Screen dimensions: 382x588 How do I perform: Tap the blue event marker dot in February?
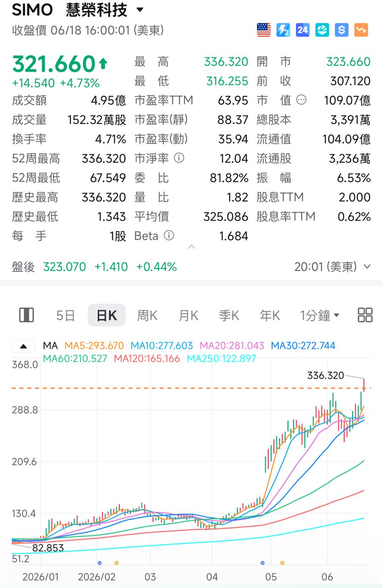coord(100,563)
